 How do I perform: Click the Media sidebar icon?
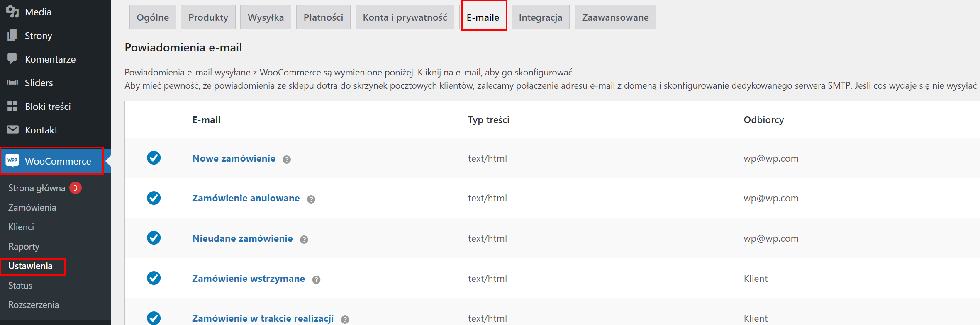[12, 12]
